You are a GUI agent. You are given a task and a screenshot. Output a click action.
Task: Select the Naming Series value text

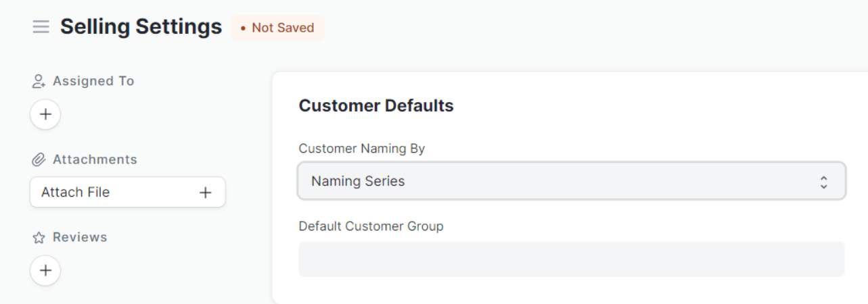[358, 181]
